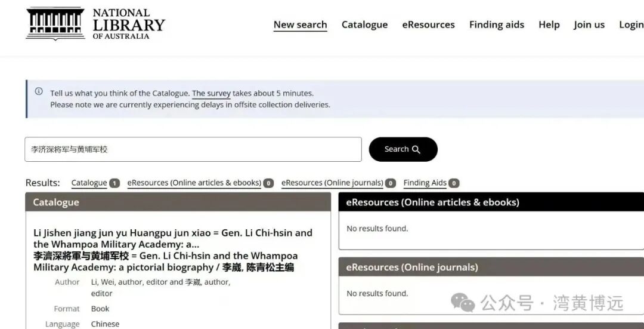Follow 'The survey' link in the notice

click(211, 93)
